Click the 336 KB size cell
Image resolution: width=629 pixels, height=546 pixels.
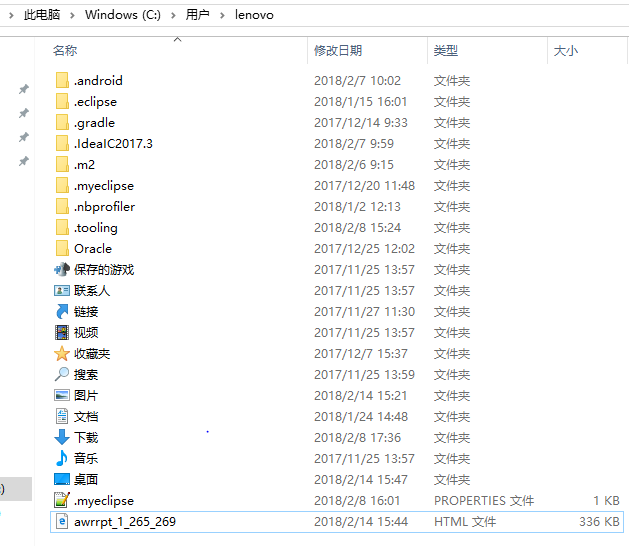[599, 521]
